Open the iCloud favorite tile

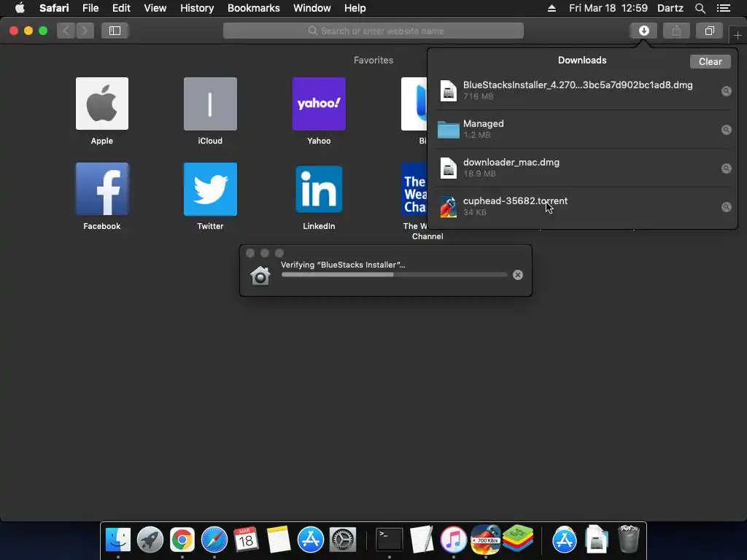(210, 104)
